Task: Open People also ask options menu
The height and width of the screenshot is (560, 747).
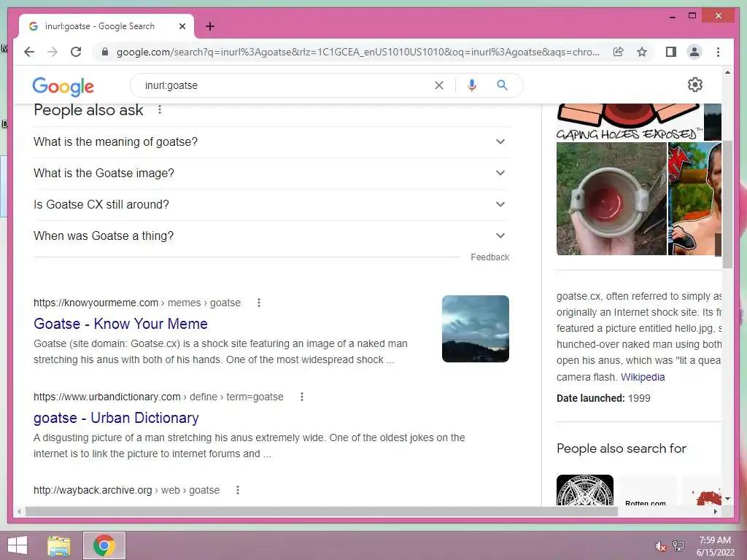Action: pos(160,110)
